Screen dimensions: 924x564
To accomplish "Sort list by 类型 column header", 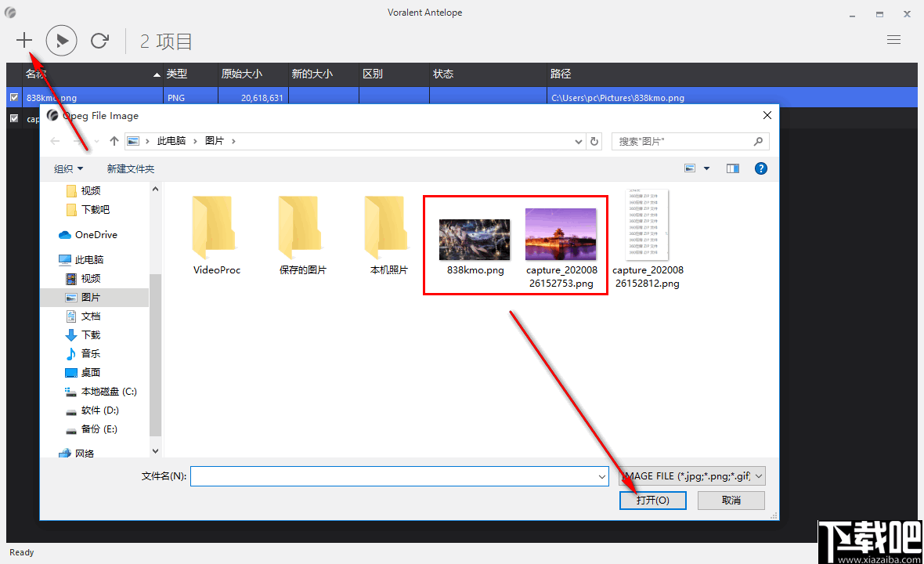I will [x=190, y=74].
